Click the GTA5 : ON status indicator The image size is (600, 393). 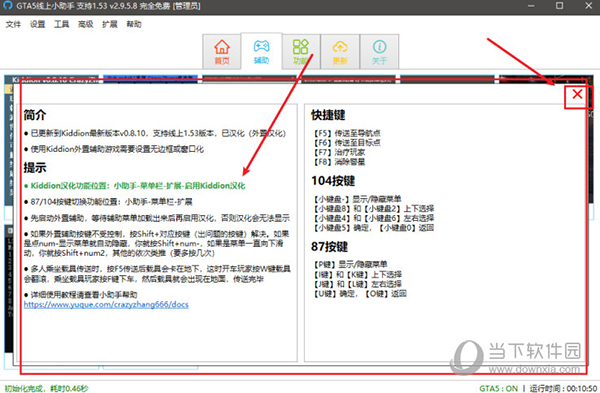(498, 388)
